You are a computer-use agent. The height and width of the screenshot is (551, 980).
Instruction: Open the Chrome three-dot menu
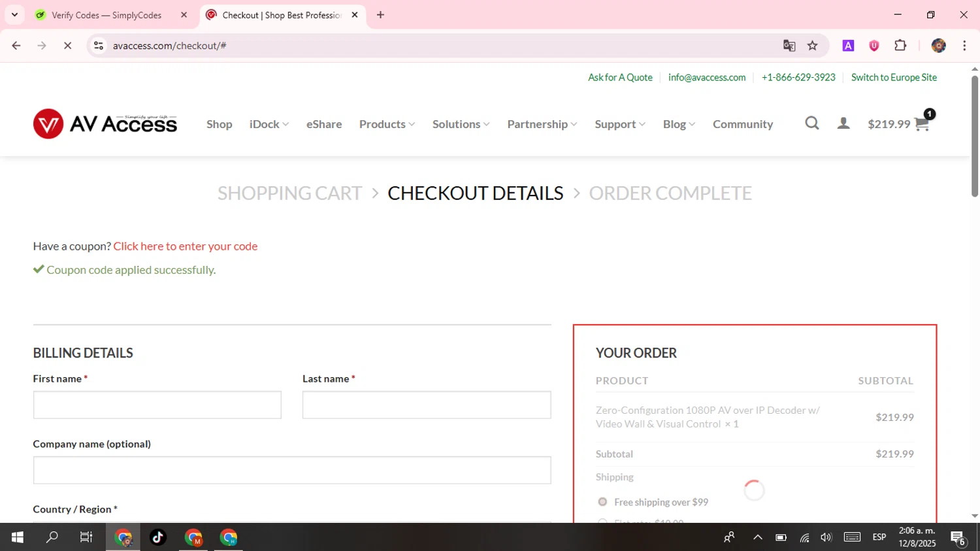point(964,46)
